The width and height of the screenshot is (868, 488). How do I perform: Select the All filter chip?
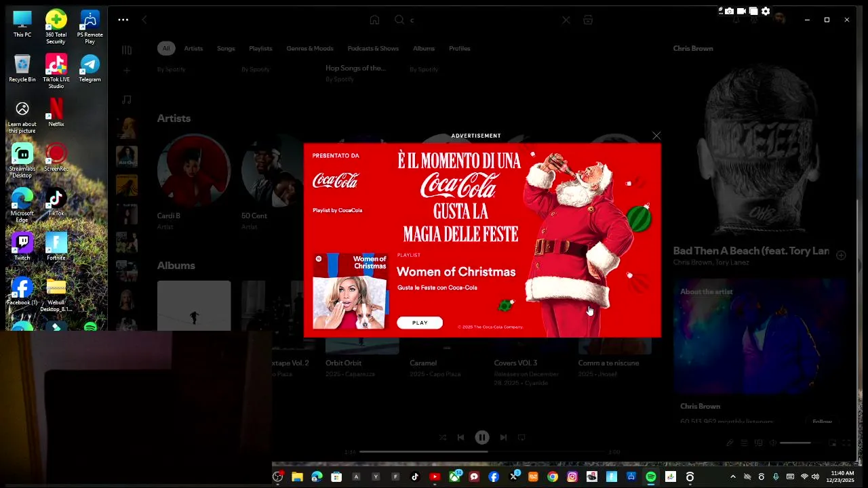pyautogui.click(x=166, y=48)
